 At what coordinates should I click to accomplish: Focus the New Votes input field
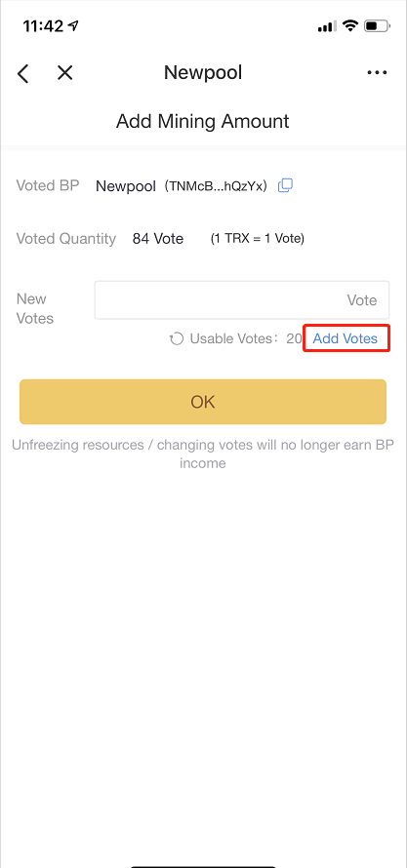[242, 300]
